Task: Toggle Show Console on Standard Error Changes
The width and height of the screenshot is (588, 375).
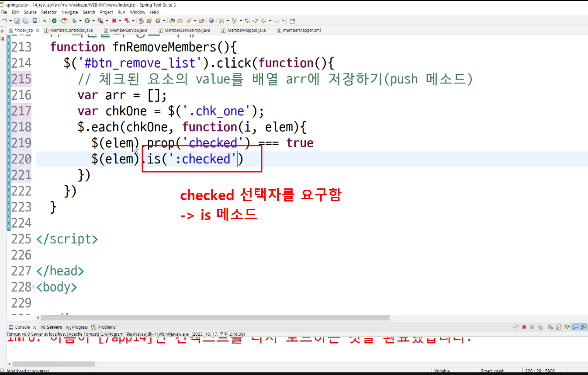Action: pyautogui.click(x=583, y=327)
